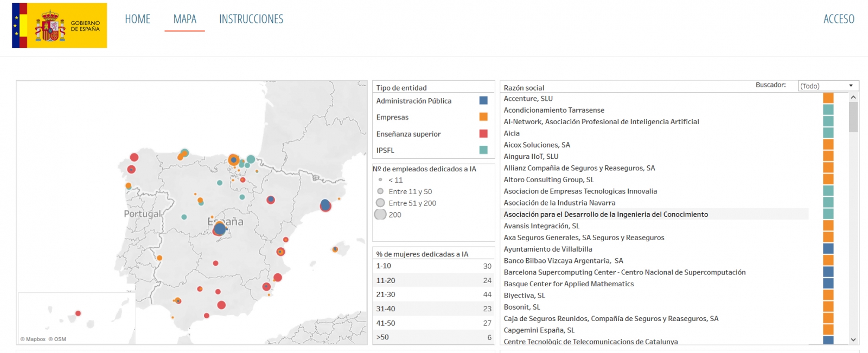Select Asociación de la Industria Navarra
Screen dimensions: 868x353
pyautogui.click(x=559, y=203)
